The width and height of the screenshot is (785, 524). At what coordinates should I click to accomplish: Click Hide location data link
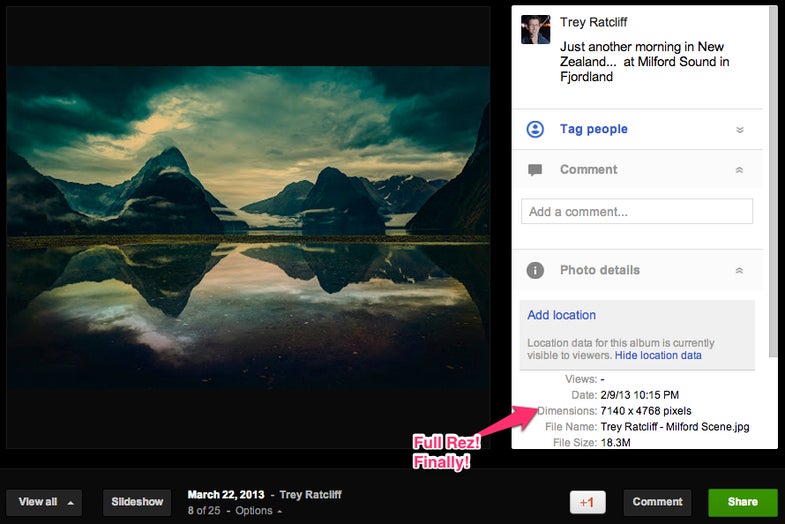(x=658, y=355)
